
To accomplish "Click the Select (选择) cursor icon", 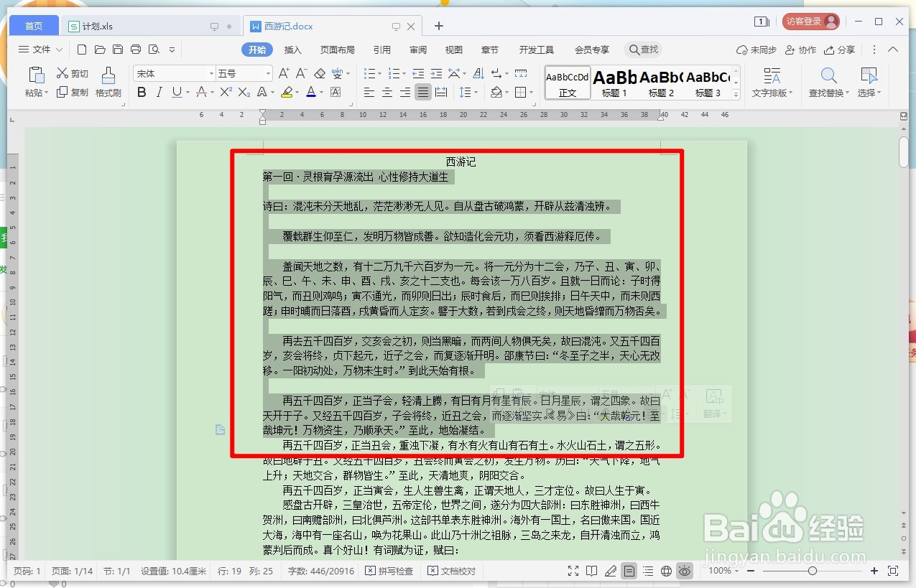I will click(x=869, y=75).
